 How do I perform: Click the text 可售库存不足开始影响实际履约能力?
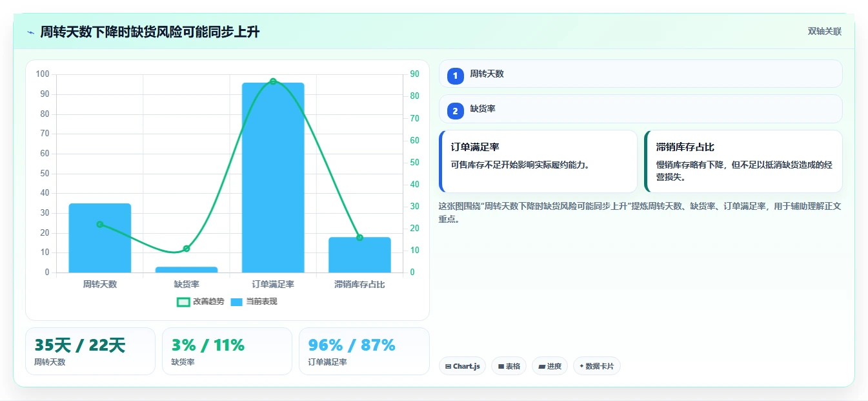tap(520, 165)
